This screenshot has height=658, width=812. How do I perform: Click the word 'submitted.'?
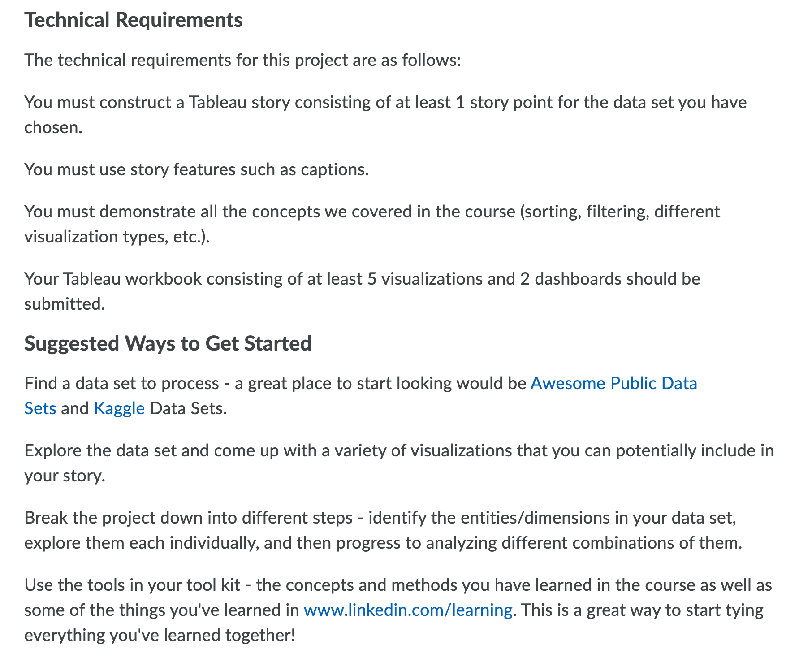coord(65,304)
